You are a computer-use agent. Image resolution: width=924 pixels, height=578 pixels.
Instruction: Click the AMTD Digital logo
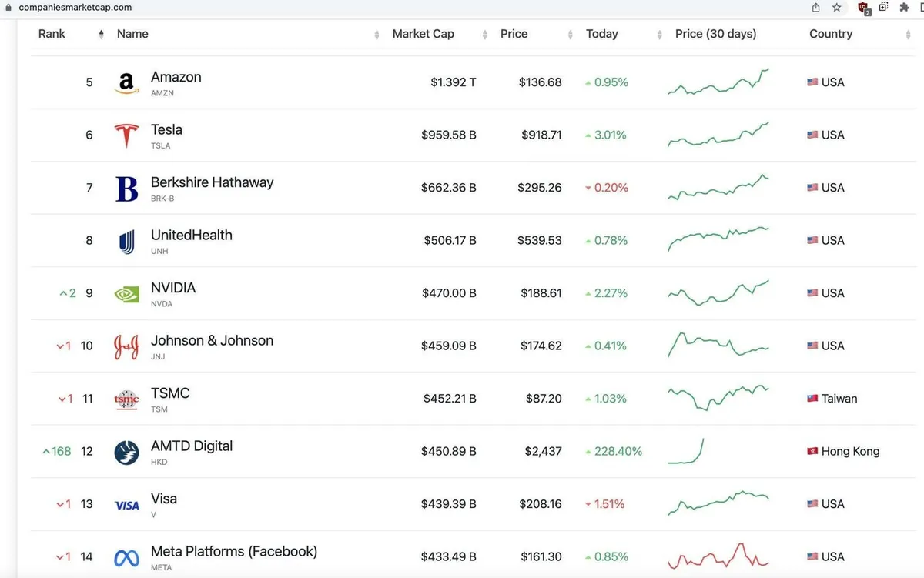[x=126, y=451]
